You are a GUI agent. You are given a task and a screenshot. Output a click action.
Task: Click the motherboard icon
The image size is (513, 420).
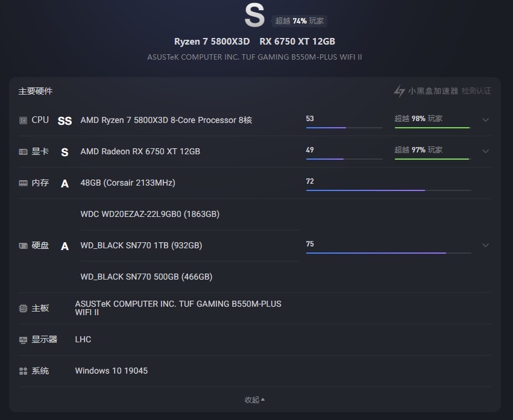point(23,309)
